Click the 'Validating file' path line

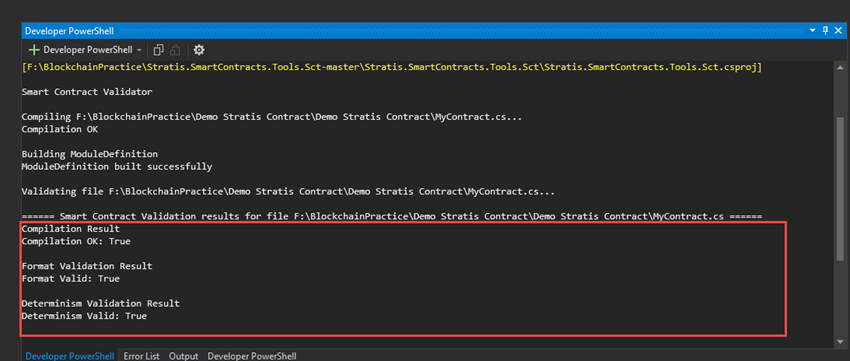tap(288, 192)
